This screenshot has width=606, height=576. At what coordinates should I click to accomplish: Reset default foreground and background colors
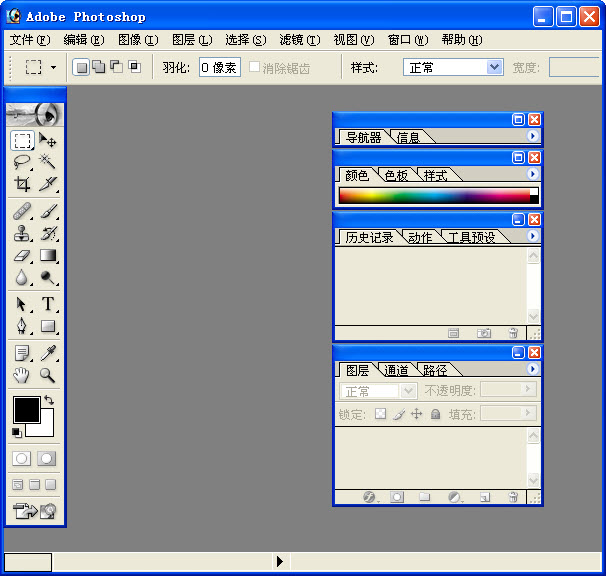point(17,433)
